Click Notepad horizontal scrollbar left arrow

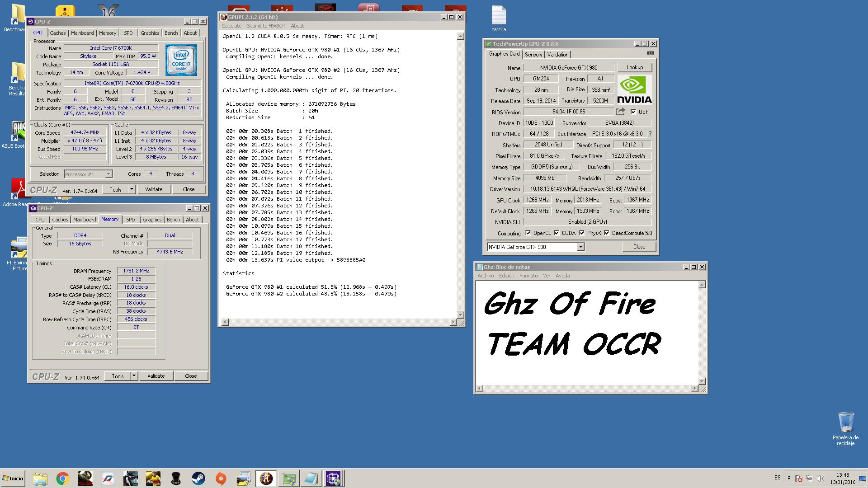pos(480,389)
